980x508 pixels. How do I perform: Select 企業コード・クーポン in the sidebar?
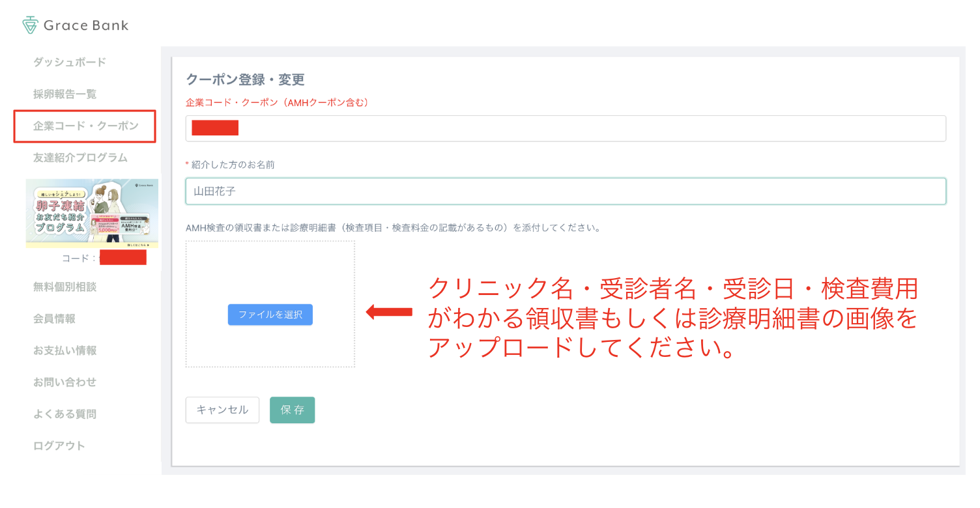coord(85,126)
